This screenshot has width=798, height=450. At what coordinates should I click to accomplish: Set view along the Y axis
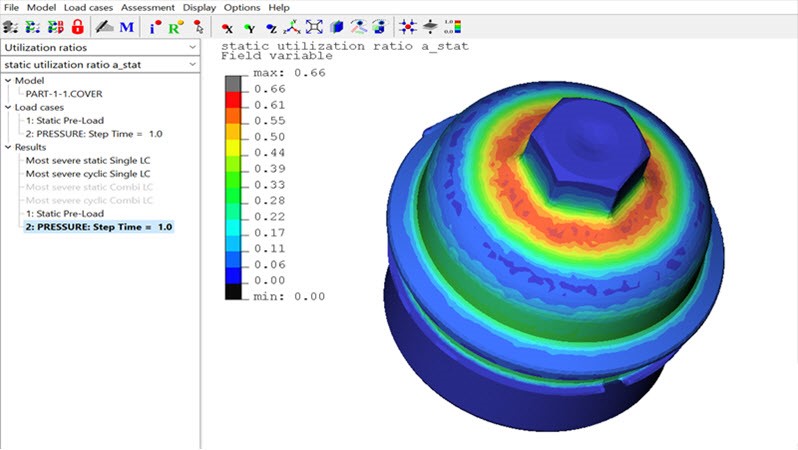tap(249, 27)
